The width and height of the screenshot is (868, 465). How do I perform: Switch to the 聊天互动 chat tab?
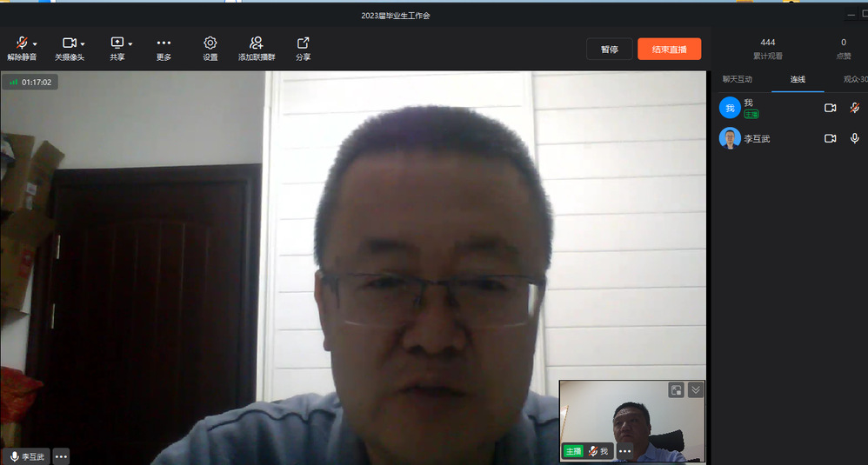click(735, 79)
